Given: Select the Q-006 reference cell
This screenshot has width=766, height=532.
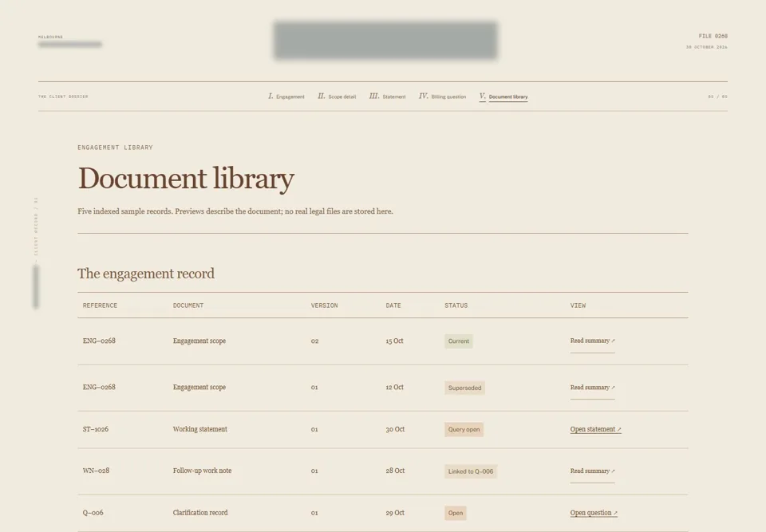Looking at the screenshot, I should click(93, 513).
